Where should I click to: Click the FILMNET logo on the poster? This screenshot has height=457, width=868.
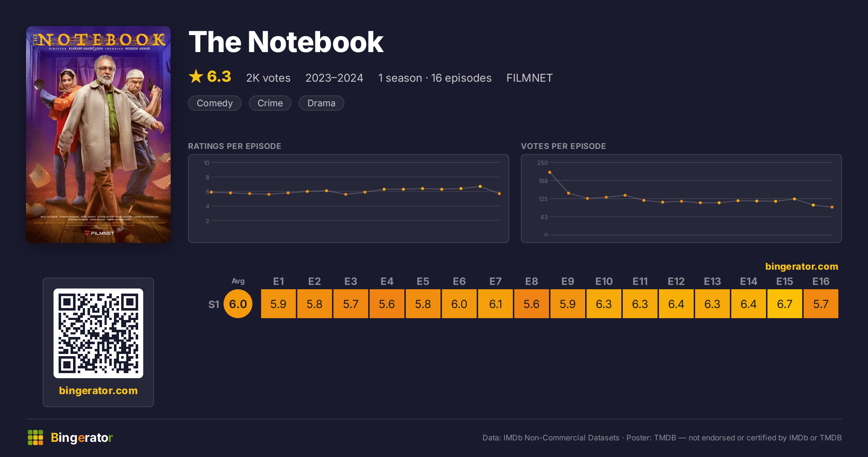point(99,233)
